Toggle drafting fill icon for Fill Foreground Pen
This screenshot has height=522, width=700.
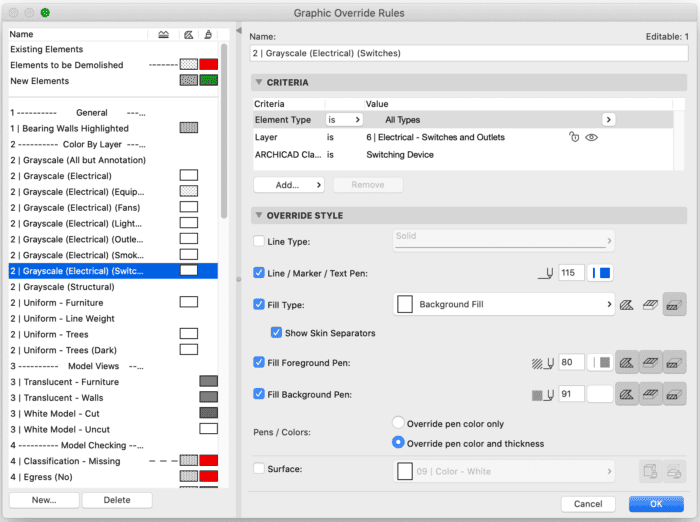675,363
